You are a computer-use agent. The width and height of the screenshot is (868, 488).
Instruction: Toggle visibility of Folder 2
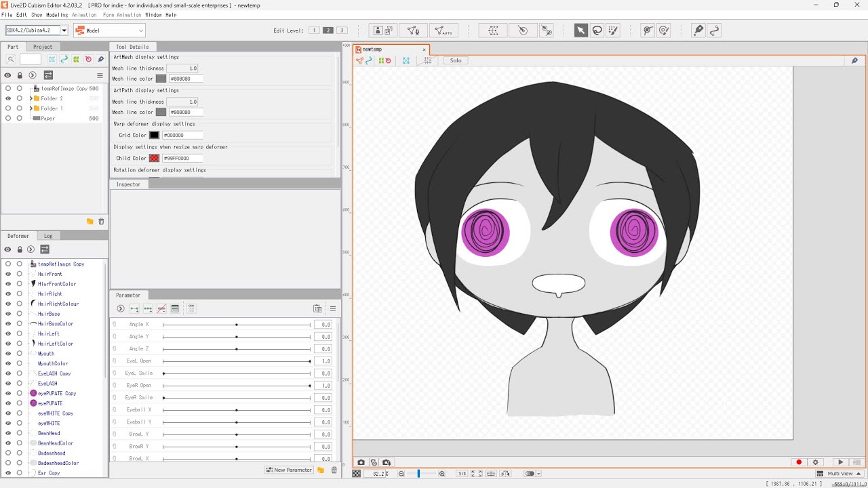click(8, 98)
